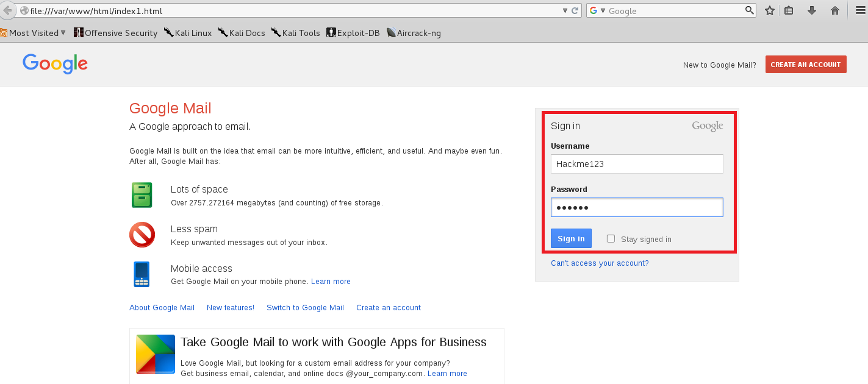Click the reload page icon in address bar
The width and height of the screenshot is (868, 384).
tap(575, 11)
